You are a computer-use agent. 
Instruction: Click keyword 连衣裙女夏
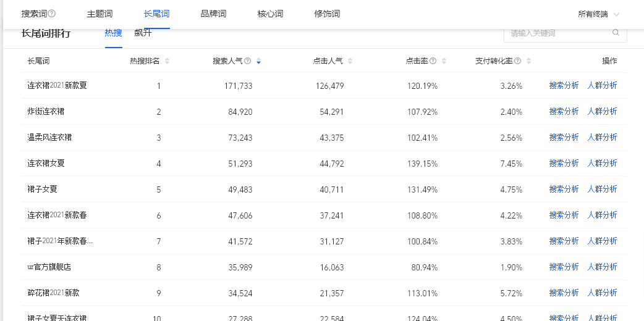pos(46,163)
